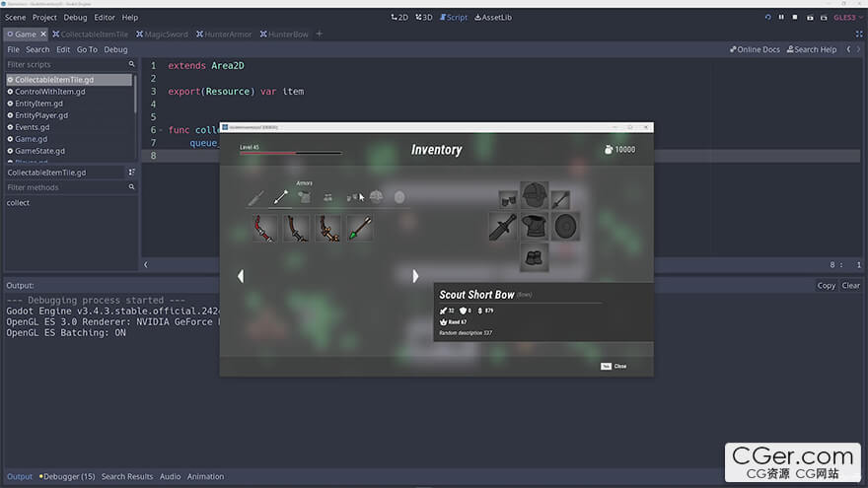
Task: Select the sword category in Inventory
Action: 255,197
